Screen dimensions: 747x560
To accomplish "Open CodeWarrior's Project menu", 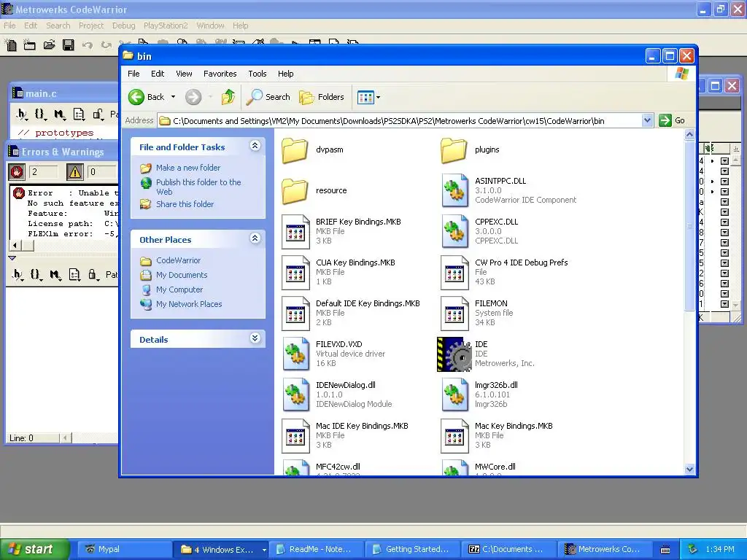I will point(91,26).
